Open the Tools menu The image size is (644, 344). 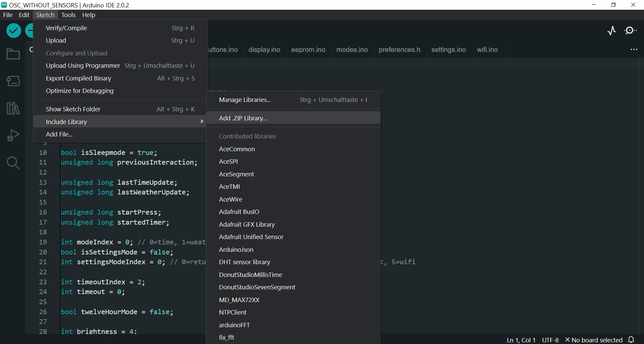tap(68, 15)
